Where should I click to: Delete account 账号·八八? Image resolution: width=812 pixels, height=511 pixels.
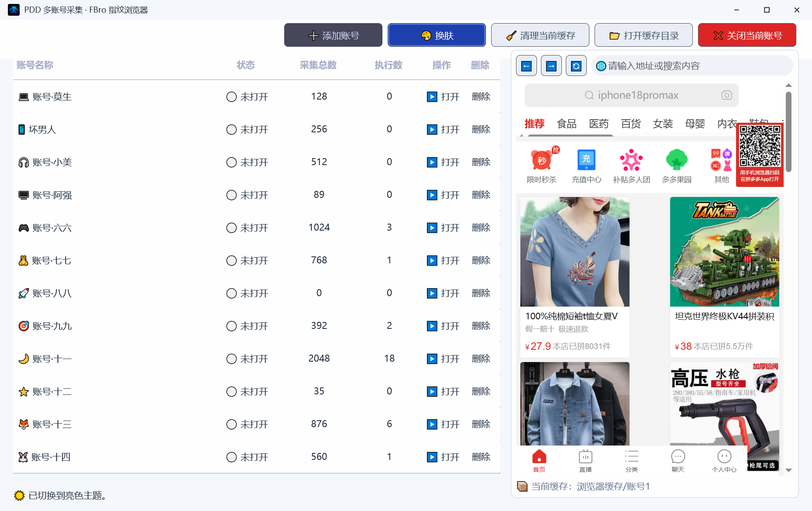coord(481,293)
